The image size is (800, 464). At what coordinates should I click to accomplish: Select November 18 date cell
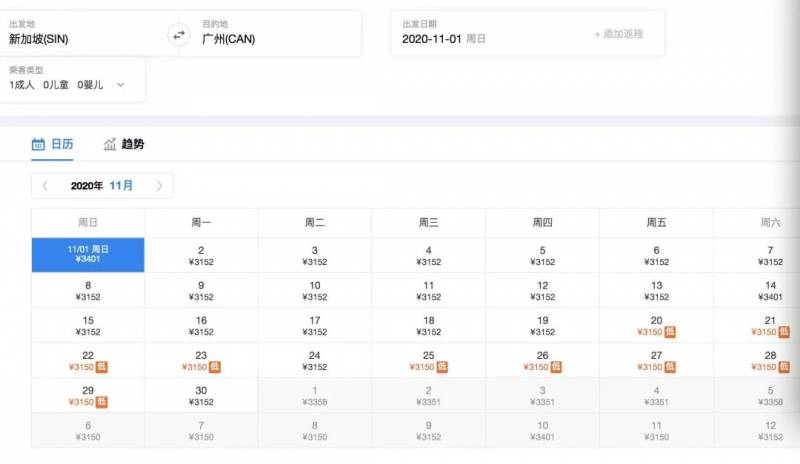pos(429,325)
